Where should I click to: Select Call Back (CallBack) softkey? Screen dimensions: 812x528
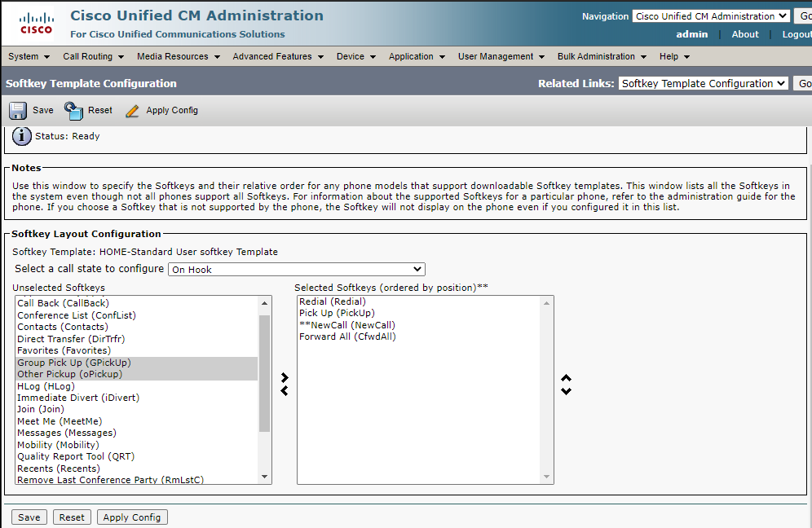tap(137, 303)
